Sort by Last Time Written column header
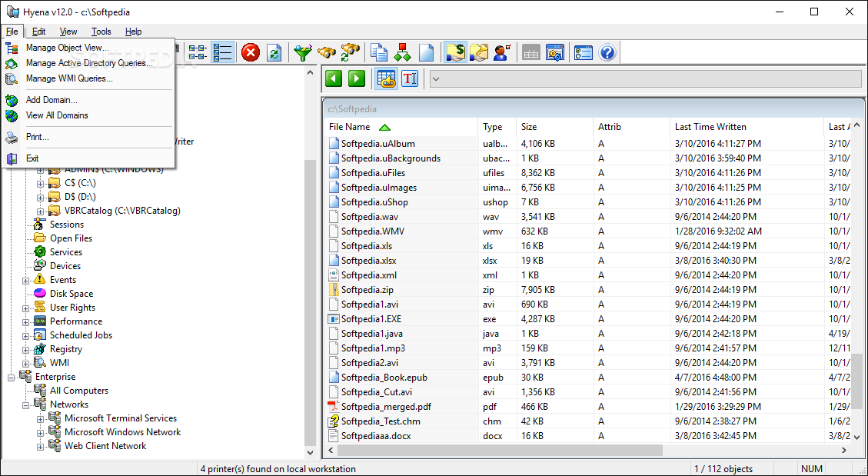 [747, 127]
